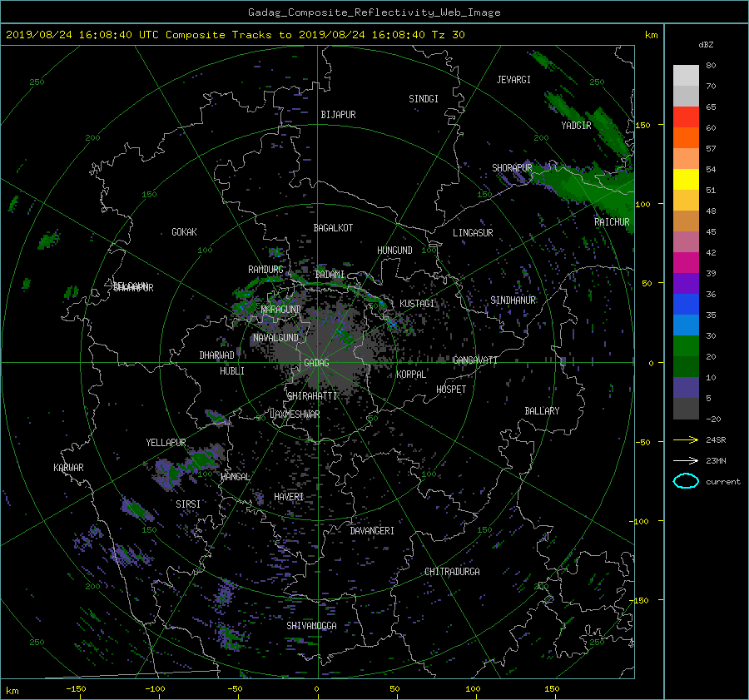Click the CHITRADURGA city label

tap(452, 572)
